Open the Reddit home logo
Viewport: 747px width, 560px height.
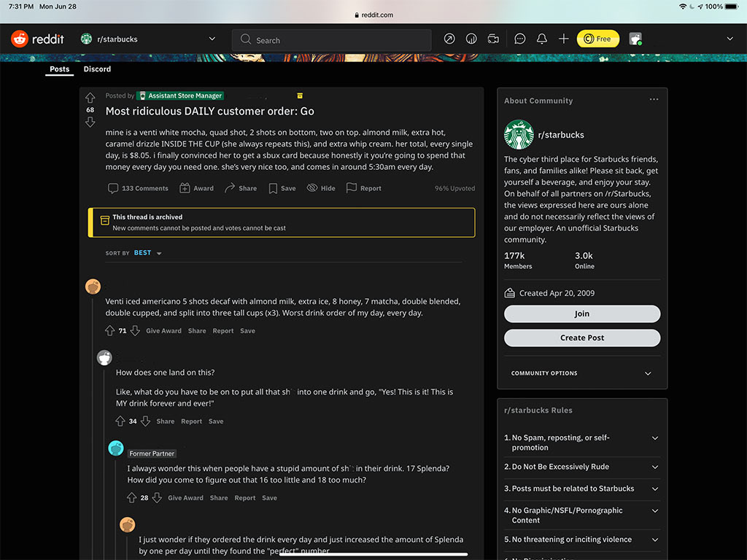click(38, 39)
